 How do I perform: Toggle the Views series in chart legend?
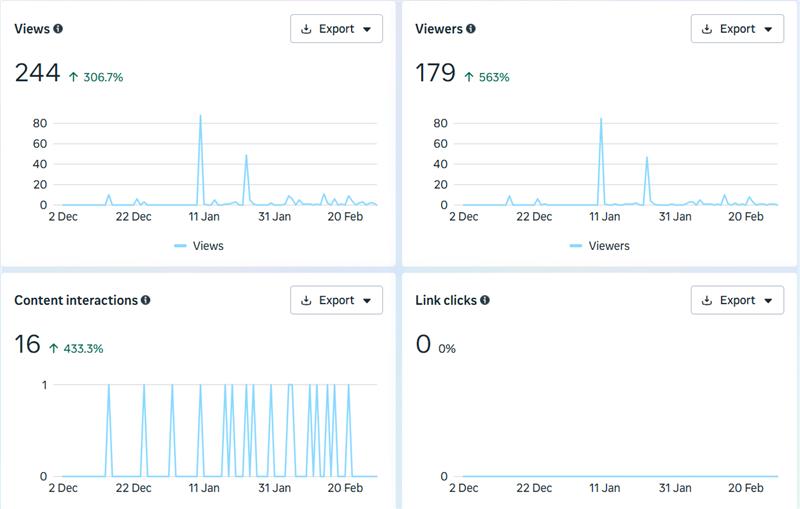click(x=208, y=246)
